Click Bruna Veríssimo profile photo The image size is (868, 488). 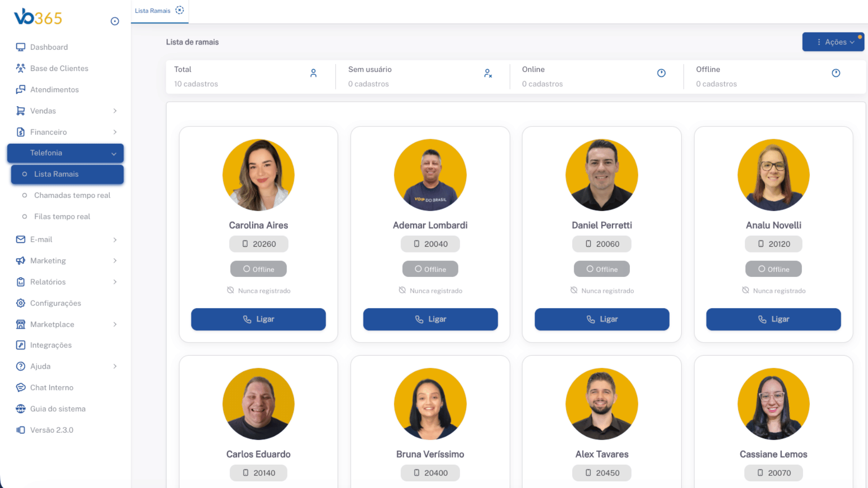click(430, 404)
